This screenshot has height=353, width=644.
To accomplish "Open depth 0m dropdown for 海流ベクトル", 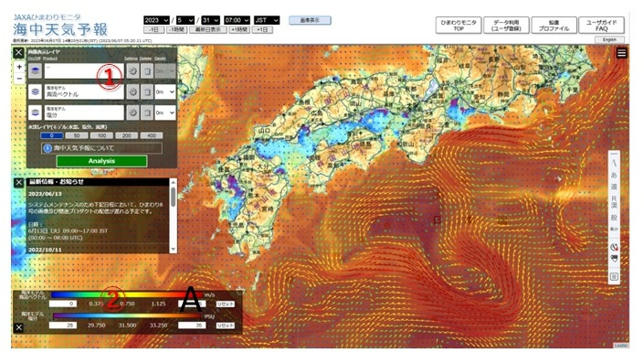I will point(165,92).
